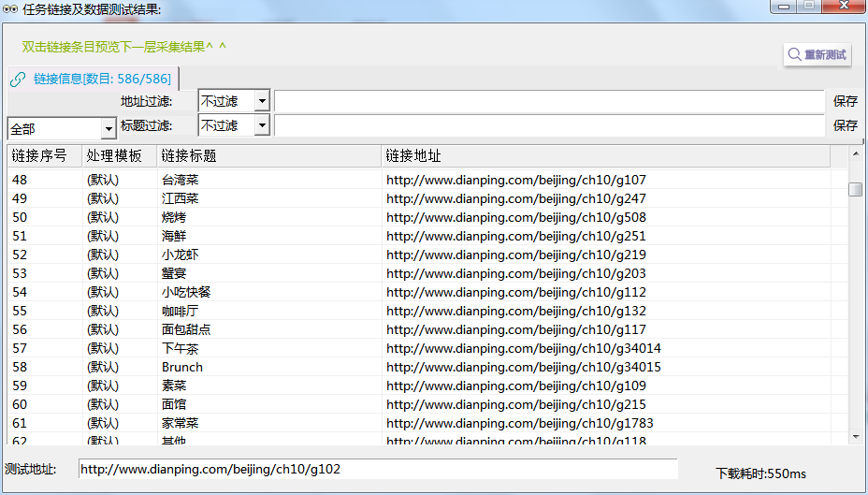Image resolution: width=868 pixels, height=495 pixels.
Task: Select row 59 素菜
Action: (x=427, y=386)
